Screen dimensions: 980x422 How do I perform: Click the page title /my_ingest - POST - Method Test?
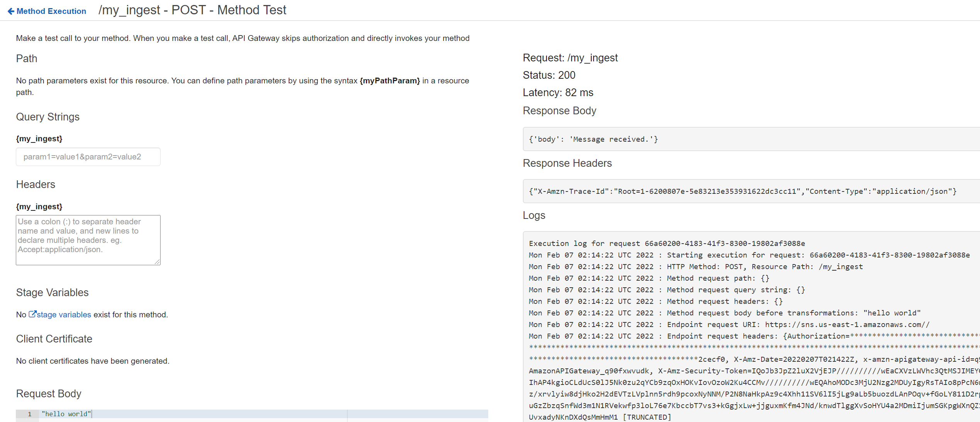pyautogui.click(x=192, y=10)
